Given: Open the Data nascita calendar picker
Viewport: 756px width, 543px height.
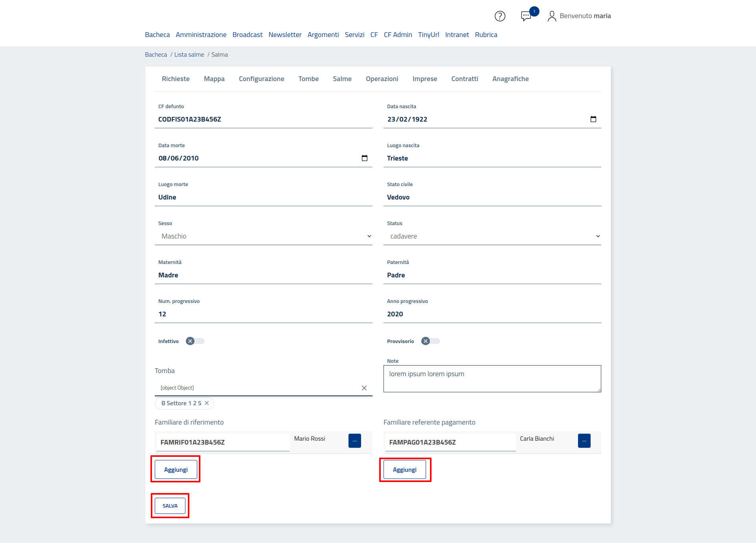Looking at the screenshot, I should (x=593, y=119).
